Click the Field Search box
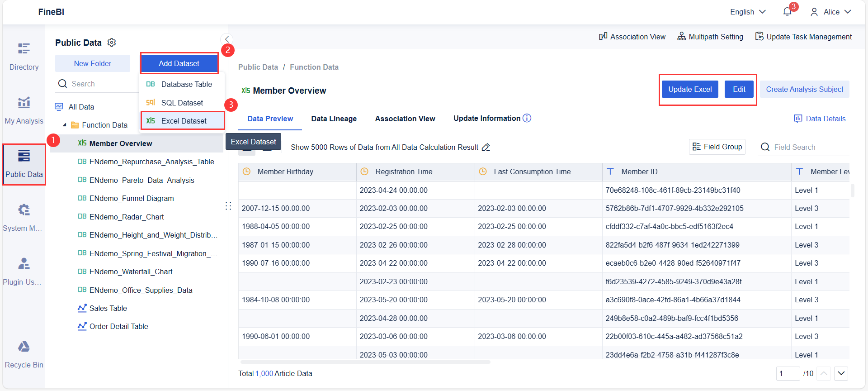 pyautogui.click(x=803, y=147)
